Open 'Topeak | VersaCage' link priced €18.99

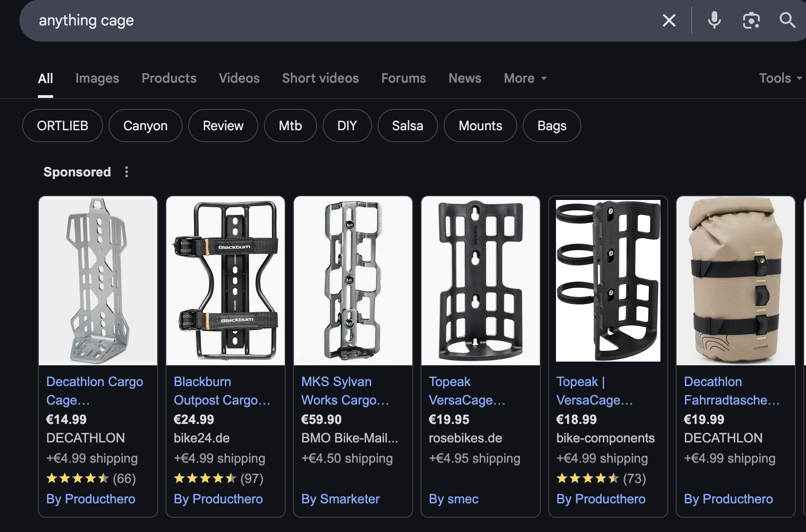(x=595, y=391)
